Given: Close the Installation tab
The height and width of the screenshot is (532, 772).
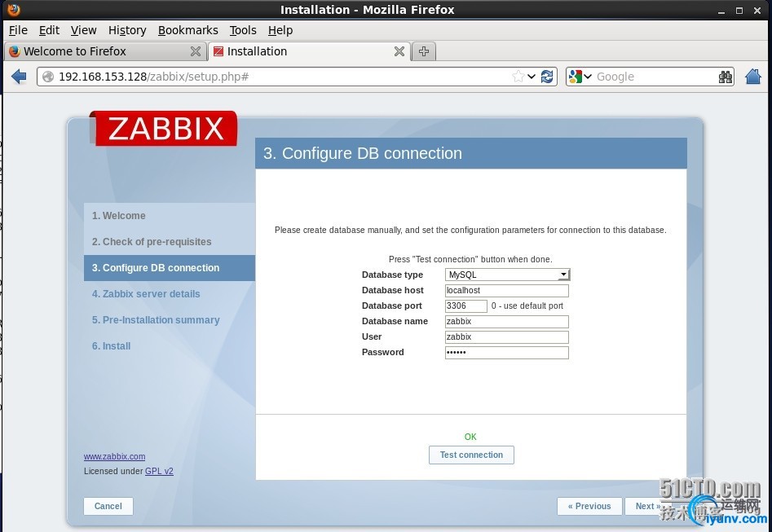Looking at the screenshot, I should pyautogui.click(x=399, y=51).
